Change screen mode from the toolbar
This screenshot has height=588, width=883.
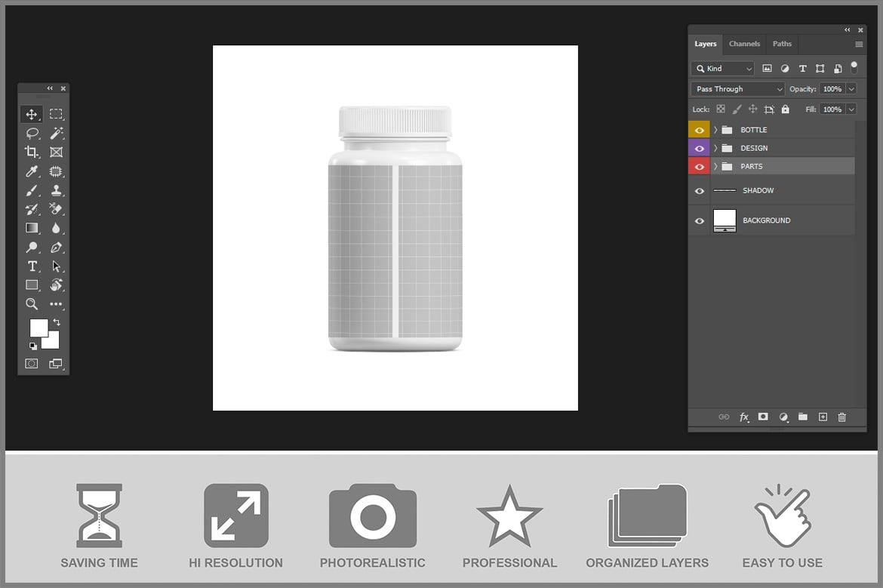[56, 364]
